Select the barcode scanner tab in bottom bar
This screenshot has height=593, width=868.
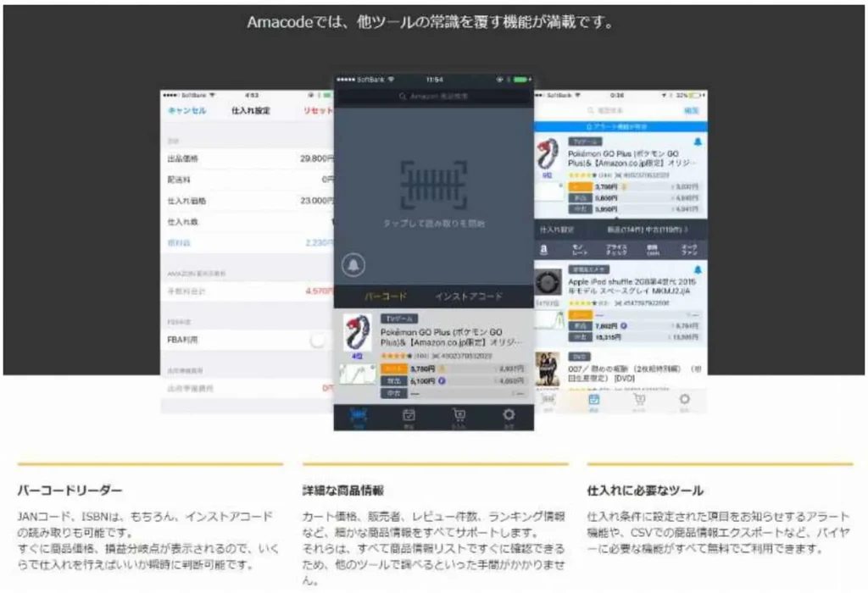pyautogui.click(x=358, y=416)
